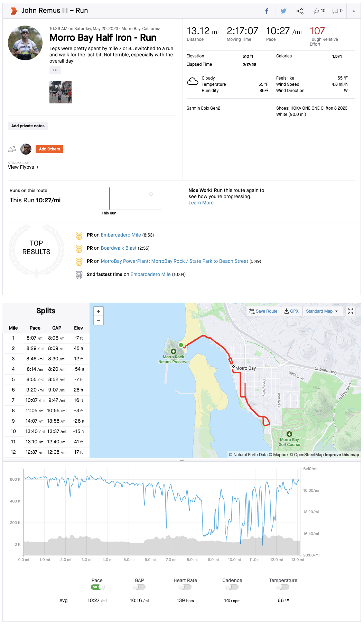Expand the map to fullscreen

[x=351, y=311]
